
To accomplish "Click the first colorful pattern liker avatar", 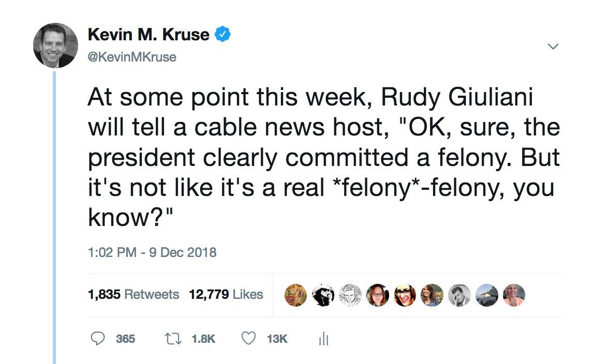I will click(x=295, y=295).
